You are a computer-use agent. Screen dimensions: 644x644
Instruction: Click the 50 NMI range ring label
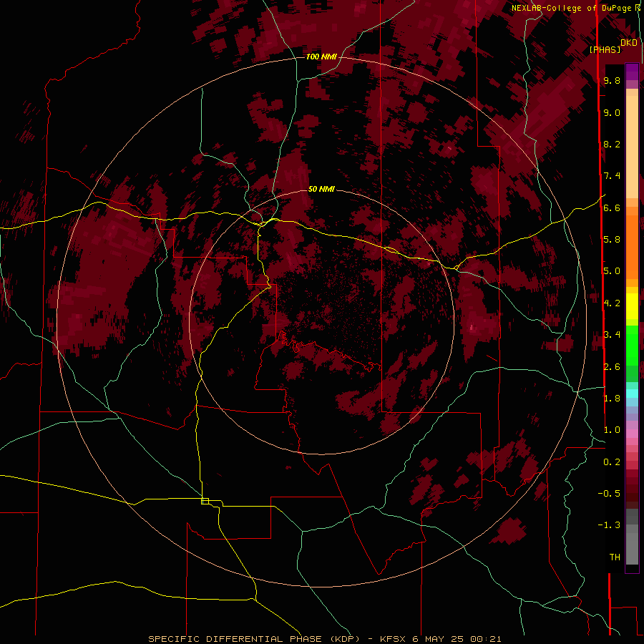coord(321,189)
